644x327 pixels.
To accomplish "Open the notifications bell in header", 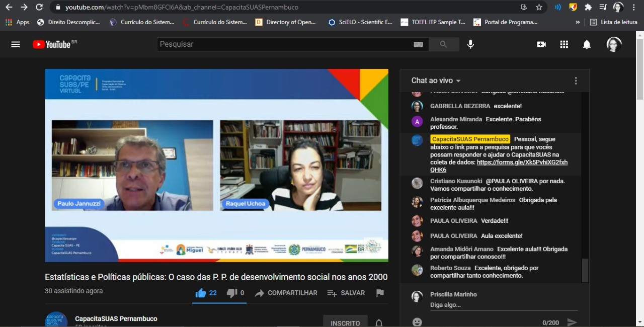I will 587,44.
